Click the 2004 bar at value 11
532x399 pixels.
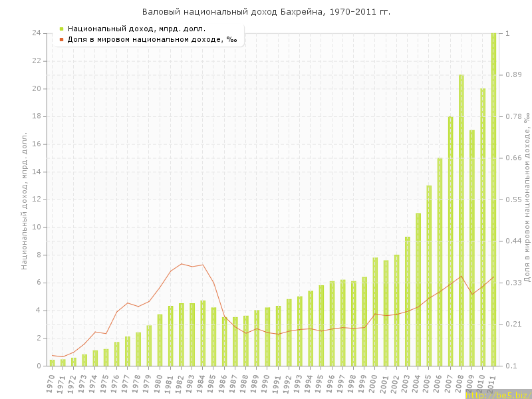tap(418, 289)
